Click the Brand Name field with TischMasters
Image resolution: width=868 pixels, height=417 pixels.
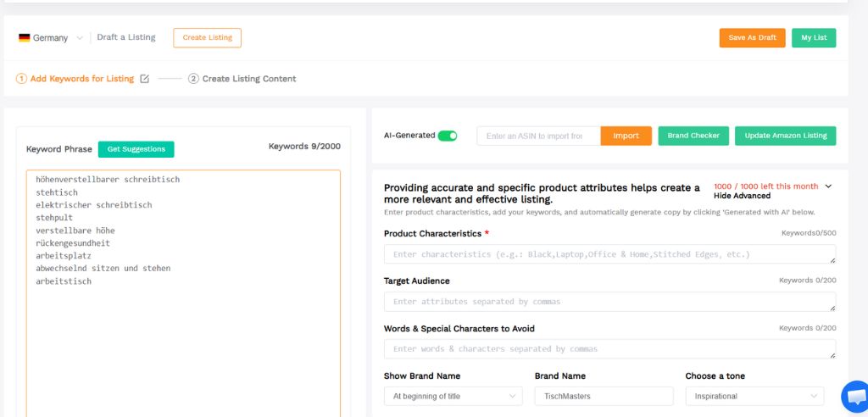click(604, 396)
